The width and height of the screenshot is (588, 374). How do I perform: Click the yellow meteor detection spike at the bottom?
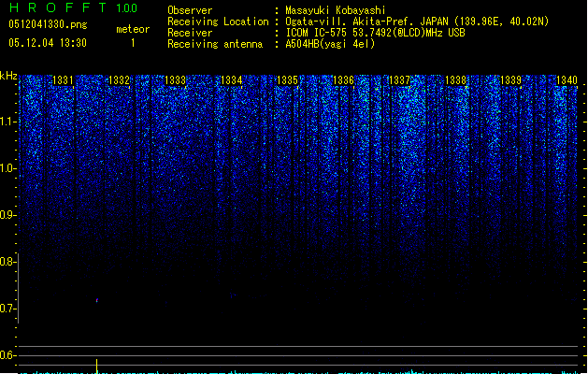96,366
